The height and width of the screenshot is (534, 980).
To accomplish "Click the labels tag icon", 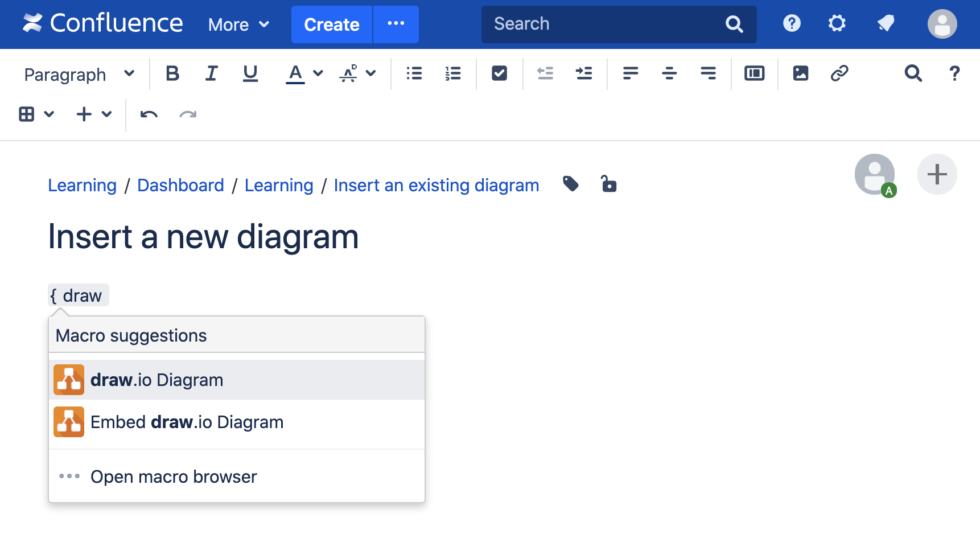I will pyautogui.click(x=571, y=184).
